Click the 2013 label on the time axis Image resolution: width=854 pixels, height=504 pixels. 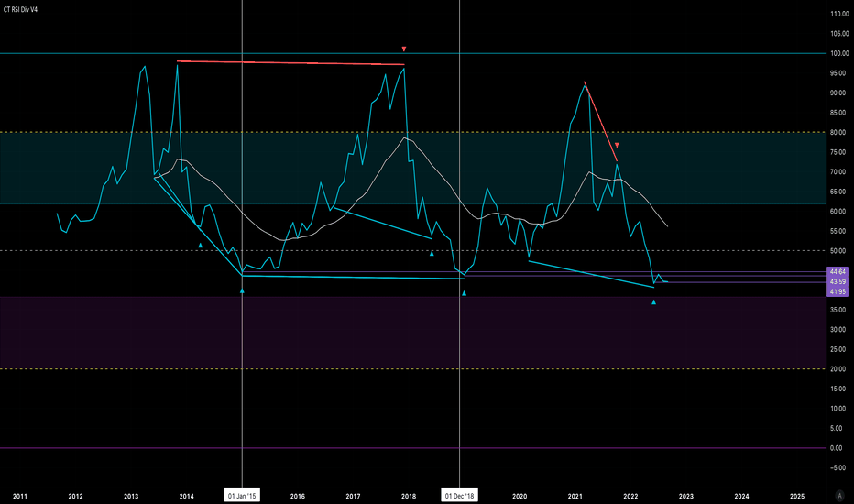[131, 496]
